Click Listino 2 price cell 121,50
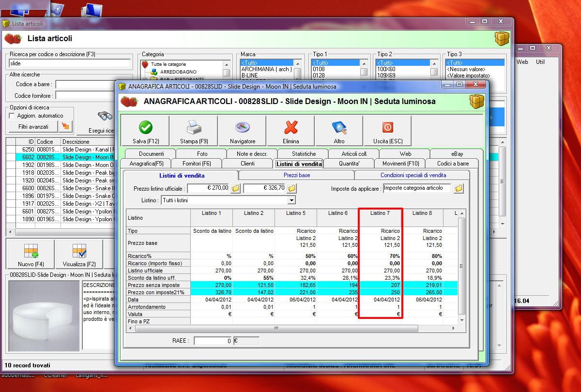Viewport: 581px width, 392px height. coord(253,286)
